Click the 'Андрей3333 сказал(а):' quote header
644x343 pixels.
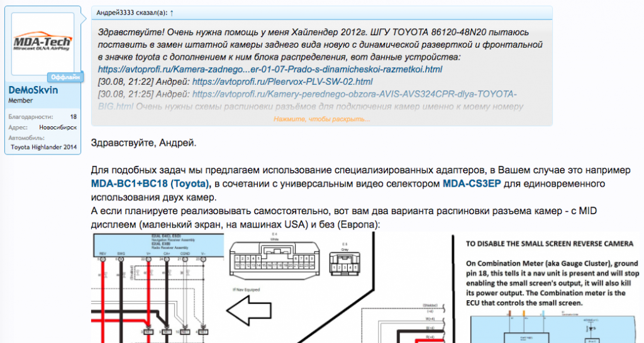(132, 13)
